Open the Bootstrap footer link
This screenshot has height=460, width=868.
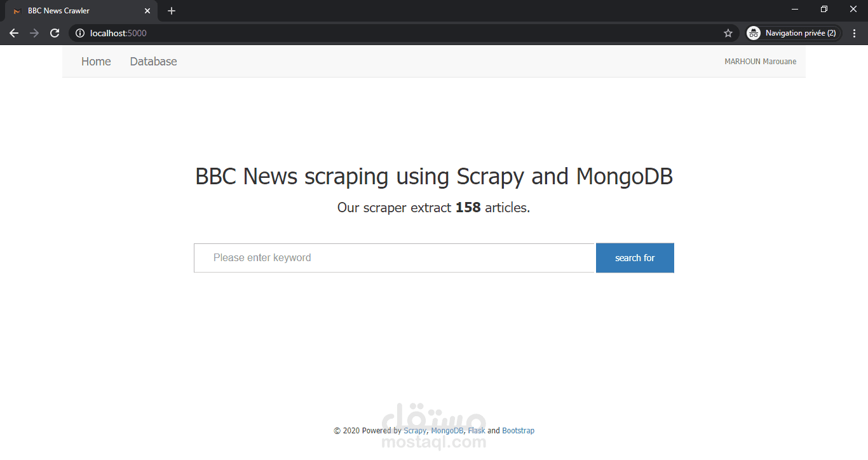[519, 430]
